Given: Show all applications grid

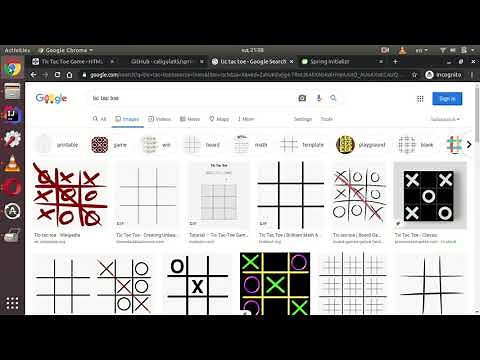Looking at the screenshot, I should (12, 303).
